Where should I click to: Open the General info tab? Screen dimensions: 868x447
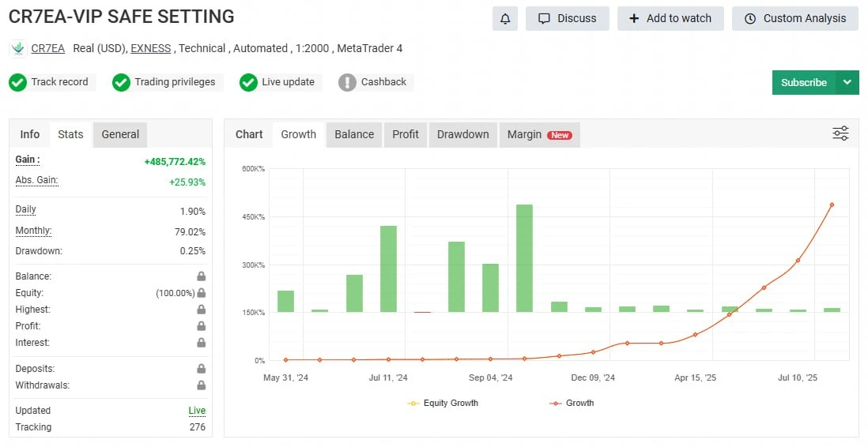120,134
